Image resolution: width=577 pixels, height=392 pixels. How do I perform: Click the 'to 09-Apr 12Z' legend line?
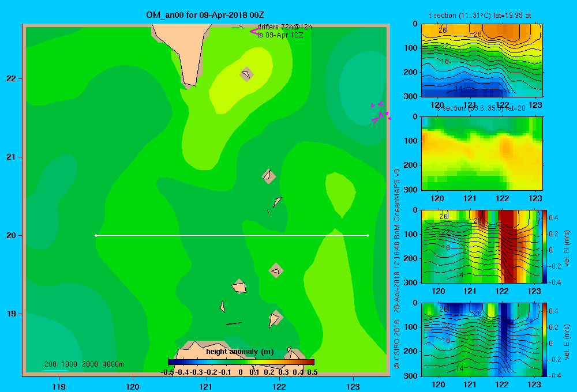click(280, 35)
